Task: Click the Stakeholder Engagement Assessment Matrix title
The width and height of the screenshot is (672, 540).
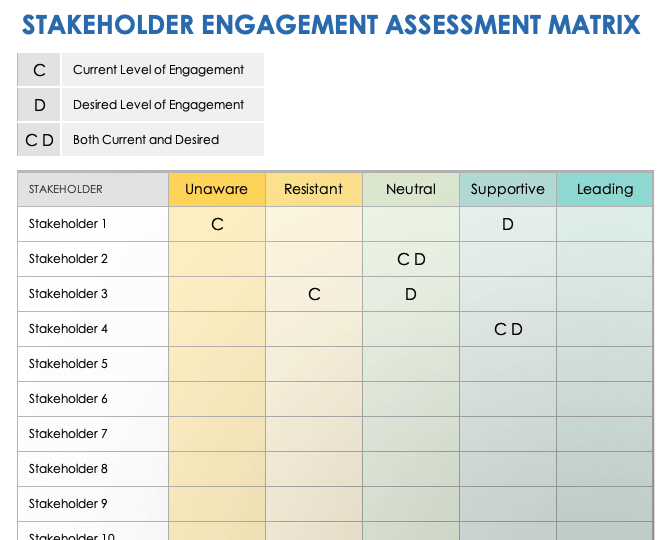Action: tap(330, 24)
